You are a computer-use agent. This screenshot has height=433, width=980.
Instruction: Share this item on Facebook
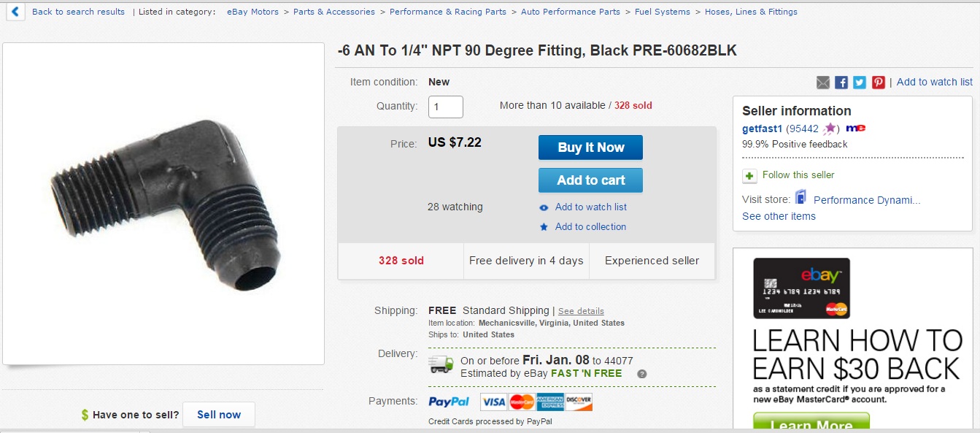click(841, 83)
